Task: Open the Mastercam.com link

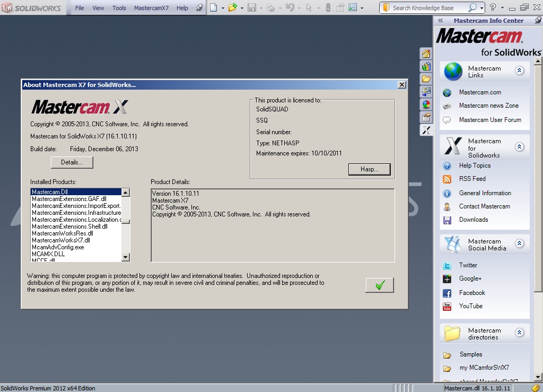Action: pos(480,92)
